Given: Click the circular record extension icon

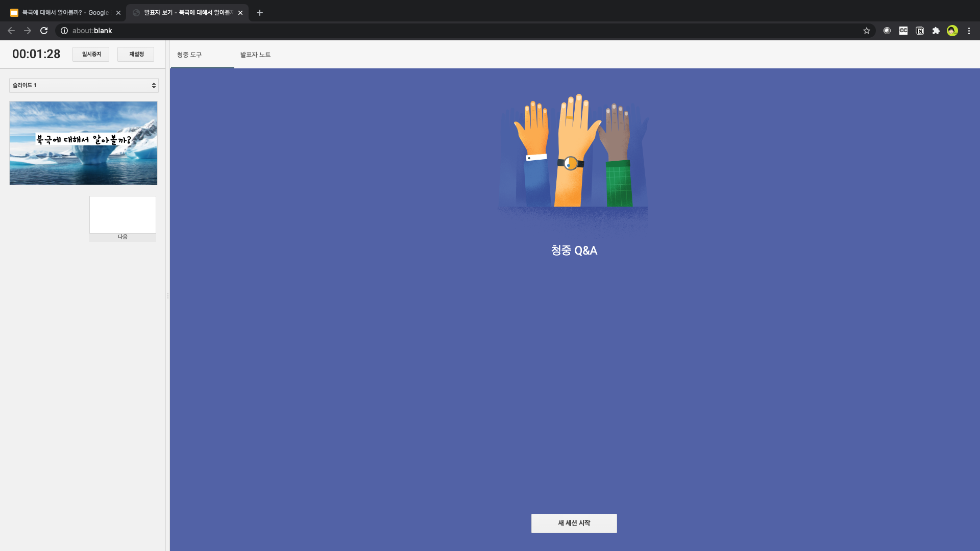Looking at the screenshot, I should pos(887,31).
